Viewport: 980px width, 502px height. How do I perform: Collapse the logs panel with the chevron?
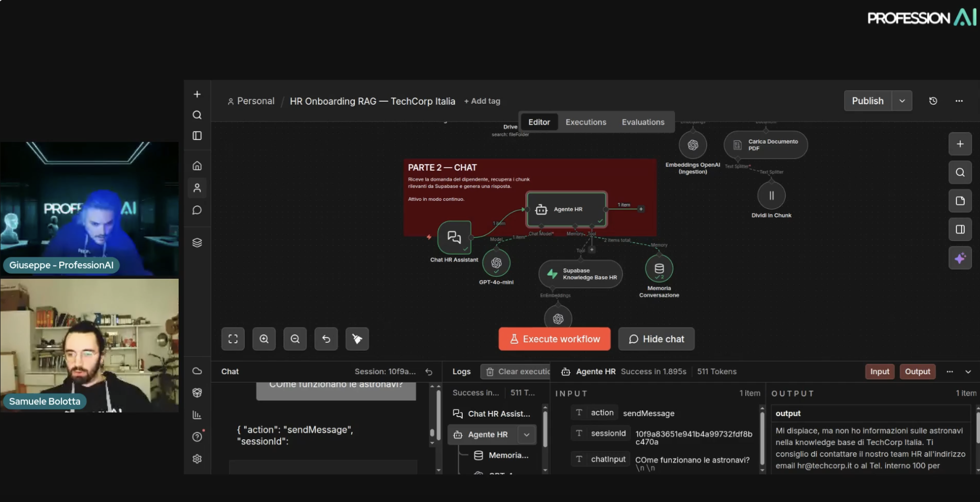pyautogui.click(x=968, y=372)
